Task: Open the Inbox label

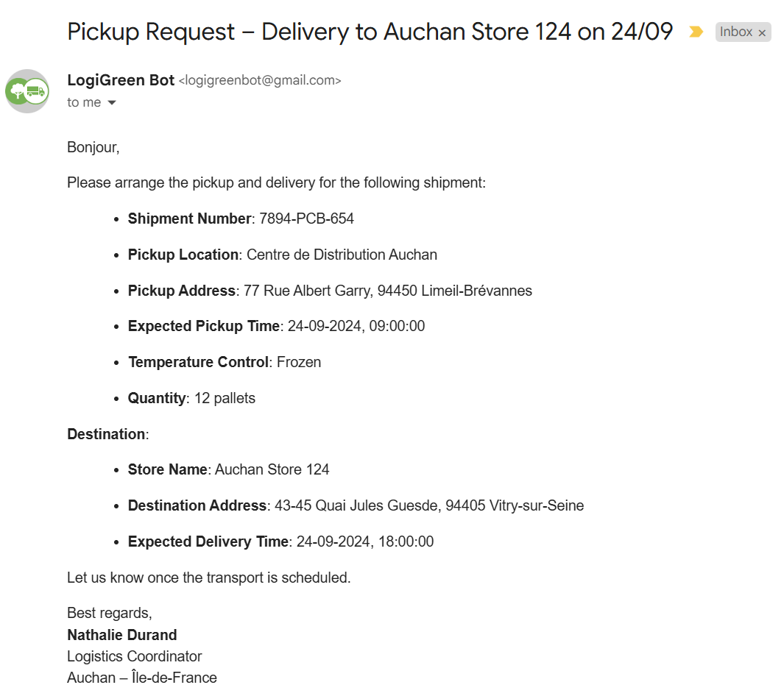Action: [x=735, y=32]
